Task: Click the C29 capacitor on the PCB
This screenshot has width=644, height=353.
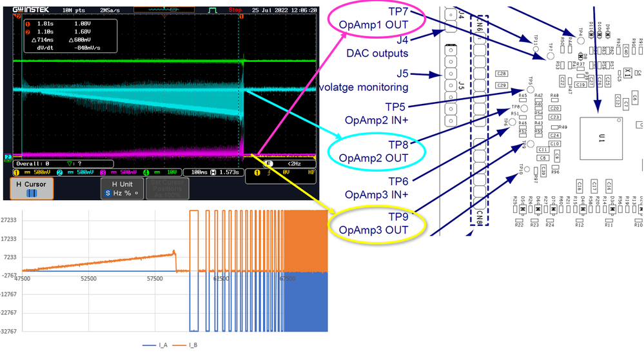Action: point(501,85)
